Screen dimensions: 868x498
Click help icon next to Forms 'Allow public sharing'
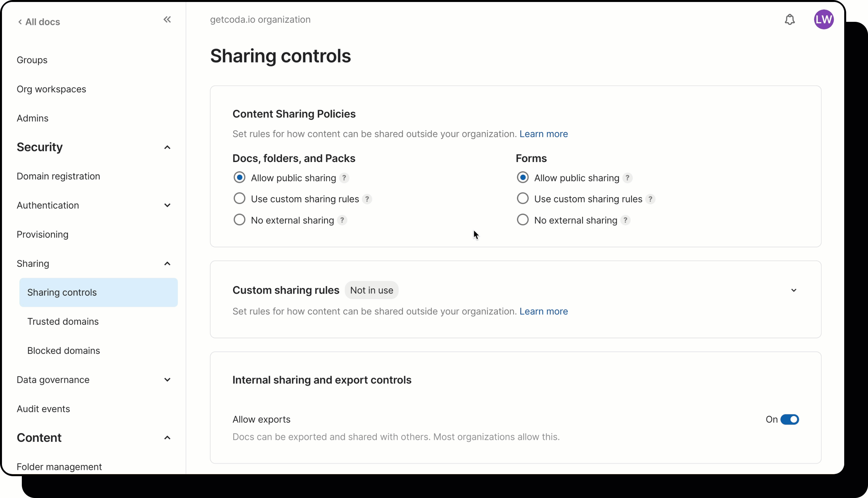[627, 178]
